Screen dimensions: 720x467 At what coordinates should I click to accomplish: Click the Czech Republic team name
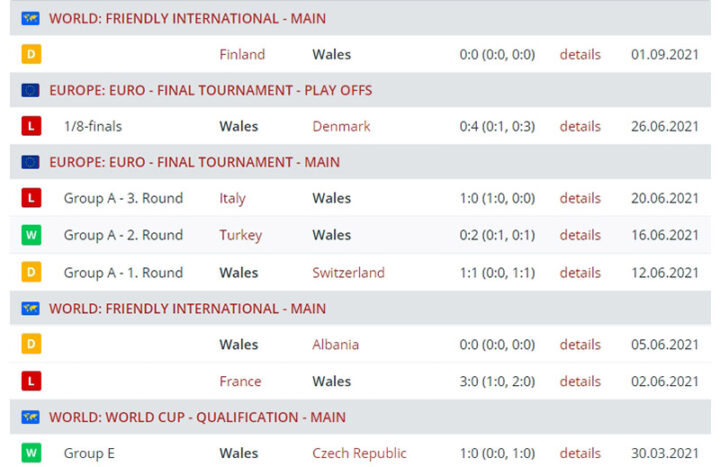tap(360, 454)
